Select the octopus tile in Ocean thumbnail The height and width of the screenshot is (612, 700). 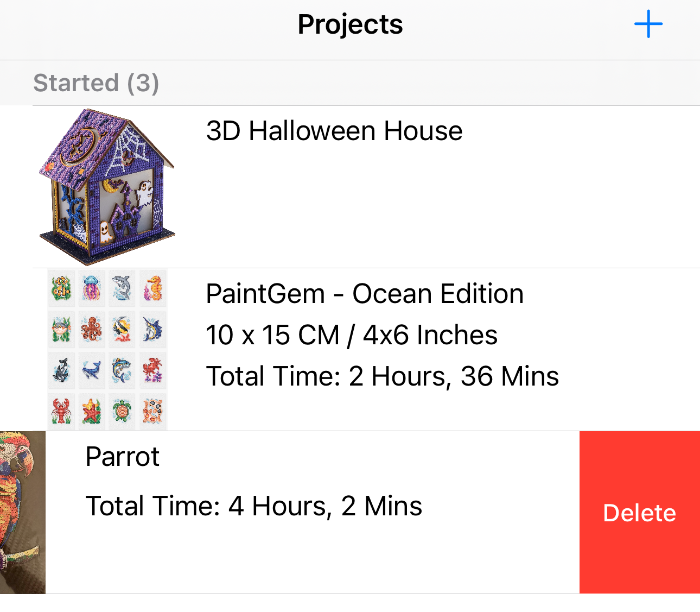click(x=92, y=329)
